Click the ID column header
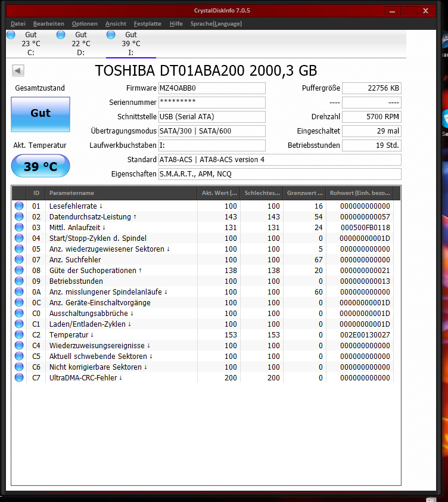Viewport: 448px width, 502px height. point(36,193)
